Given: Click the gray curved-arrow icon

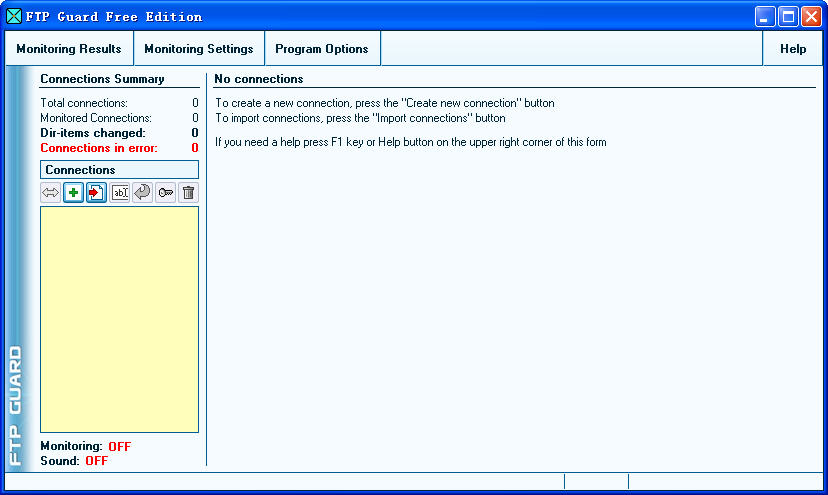Looking at the screenshot, I should pyautogui.click(x=142, y=193).
